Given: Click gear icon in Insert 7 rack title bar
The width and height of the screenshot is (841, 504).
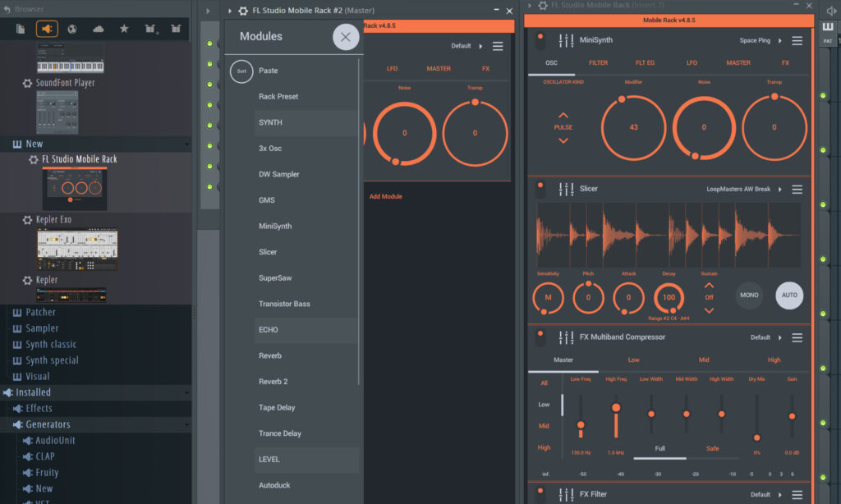Looking at the screenshot, I should (x=543, y=6).
